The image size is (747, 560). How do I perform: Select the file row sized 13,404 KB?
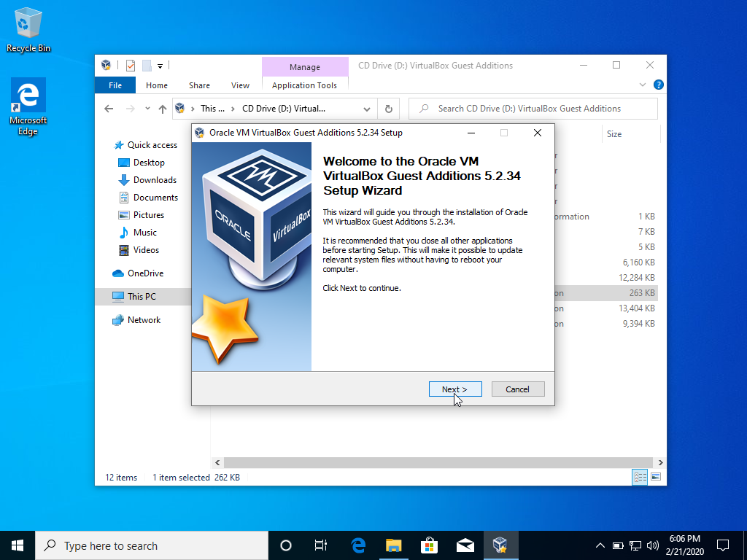pyautogui.click(x=606, y=308)
